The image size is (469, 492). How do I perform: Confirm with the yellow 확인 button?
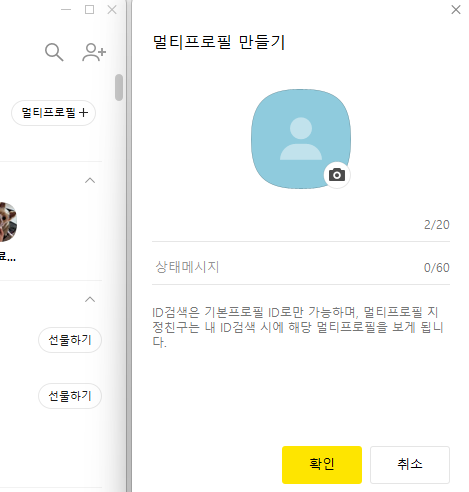[x=322, y=465]
